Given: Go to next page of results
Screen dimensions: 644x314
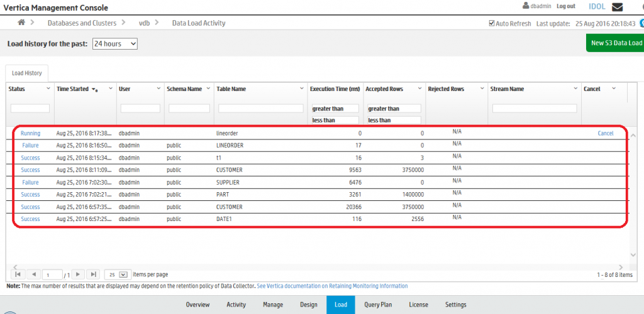Looking at the screenshot, I should [78, 274].
